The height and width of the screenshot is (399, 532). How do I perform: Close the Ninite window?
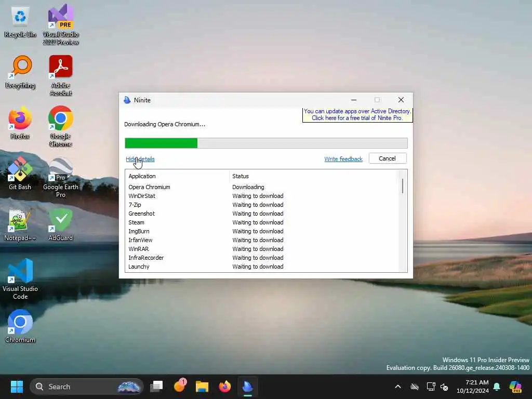(401, 100)
